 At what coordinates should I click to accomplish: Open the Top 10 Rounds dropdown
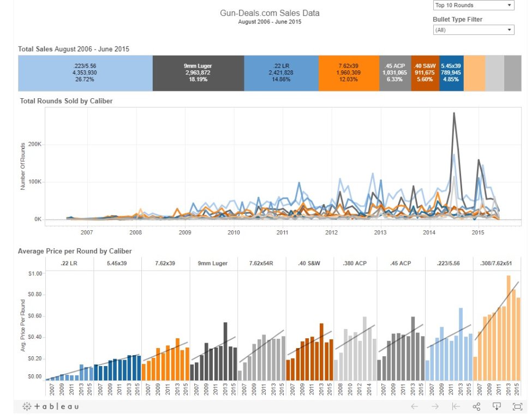pos(474,5)
